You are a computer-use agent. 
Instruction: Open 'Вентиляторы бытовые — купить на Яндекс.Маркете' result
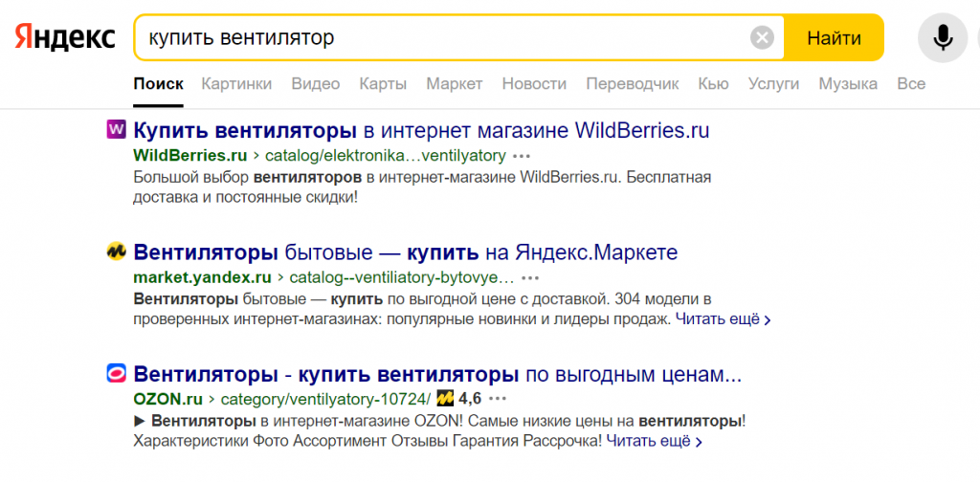coord(406,252)
